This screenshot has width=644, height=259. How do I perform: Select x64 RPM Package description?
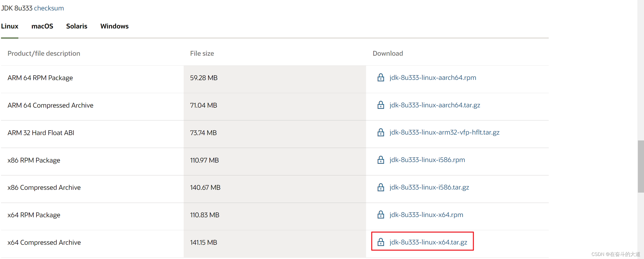coord(34,215)
